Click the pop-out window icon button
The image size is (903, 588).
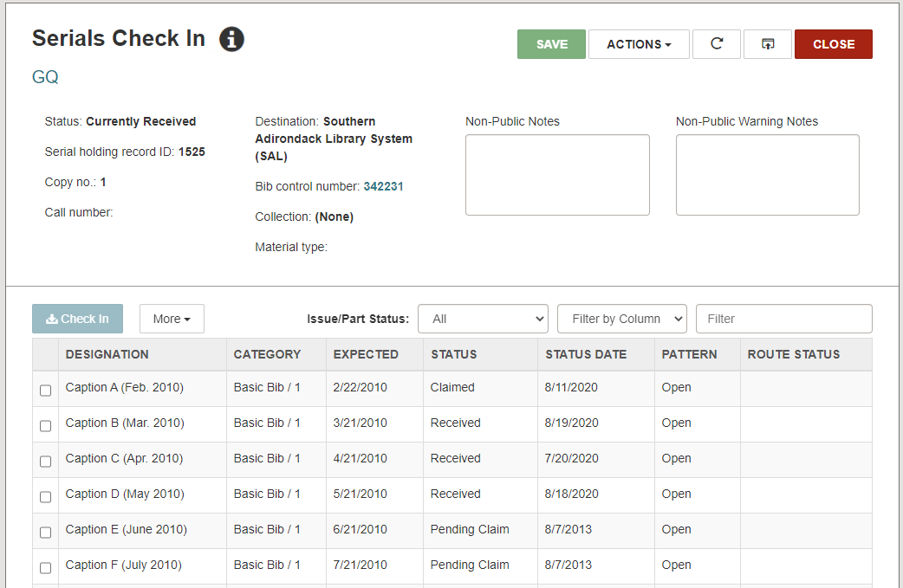(767, 44)
